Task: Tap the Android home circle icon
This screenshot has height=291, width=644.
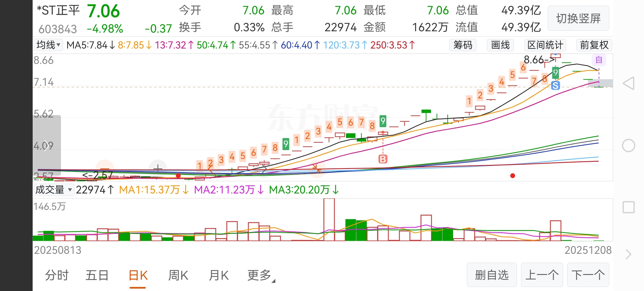Action: click(629, 146)
